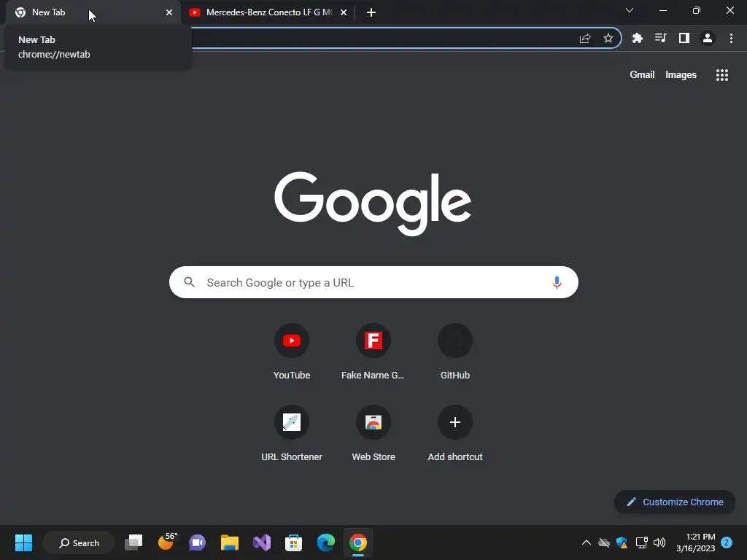Bookmark this tab with the star icon

click(x=608, y=38)
